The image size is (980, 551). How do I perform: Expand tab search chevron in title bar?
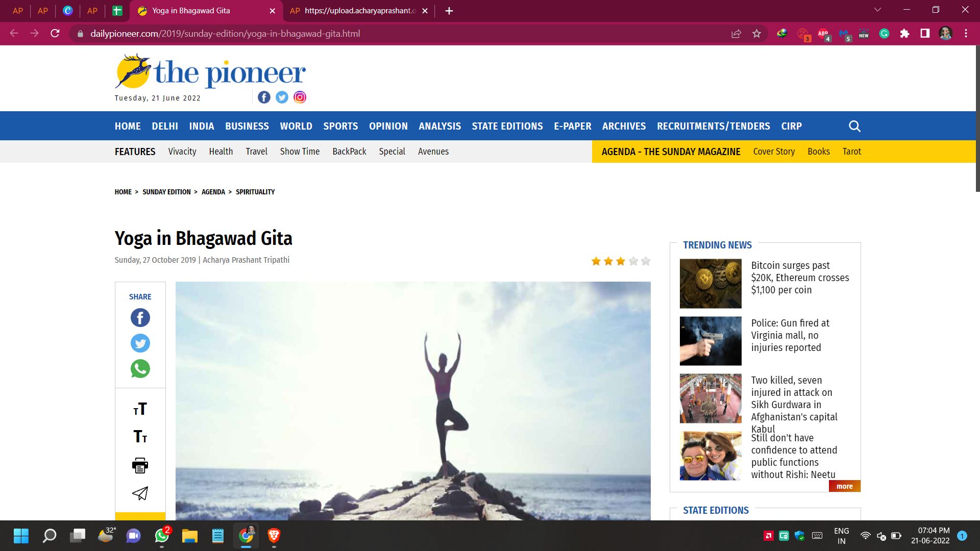[878, 10]
